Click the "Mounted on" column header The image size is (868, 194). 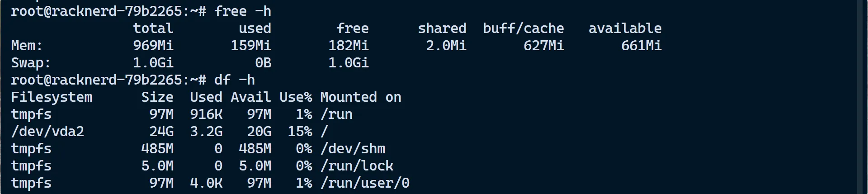coord(361,97)
